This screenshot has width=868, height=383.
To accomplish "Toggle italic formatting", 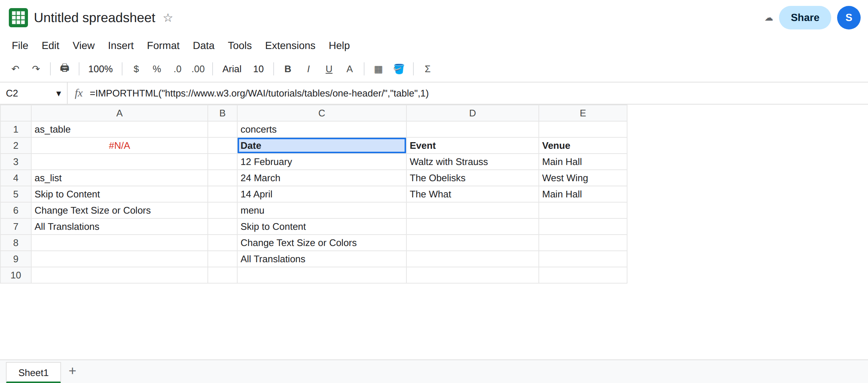I will click(308, 69).
